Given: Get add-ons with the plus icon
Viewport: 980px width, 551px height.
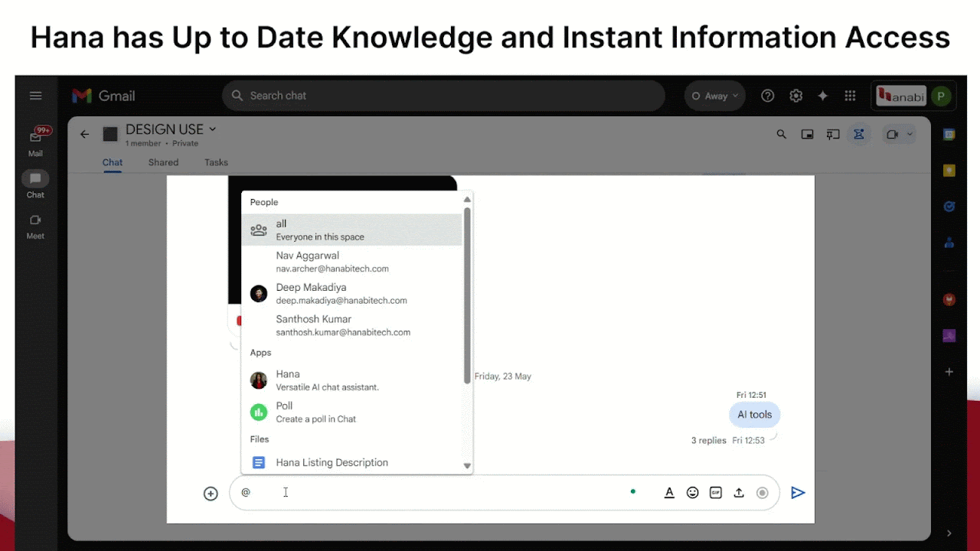Looking at the screenshot, I should click(x=949, y=372).
